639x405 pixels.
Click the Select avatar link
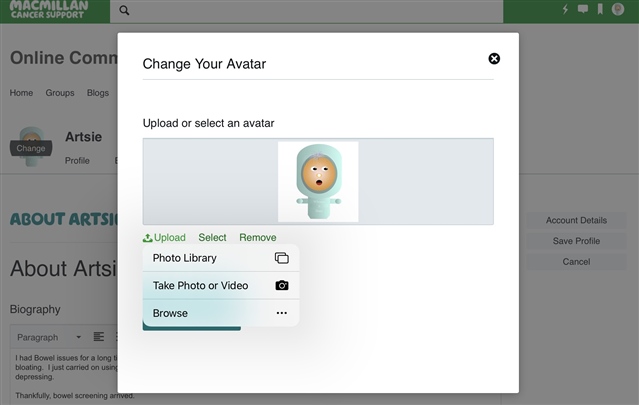(212, 238)
